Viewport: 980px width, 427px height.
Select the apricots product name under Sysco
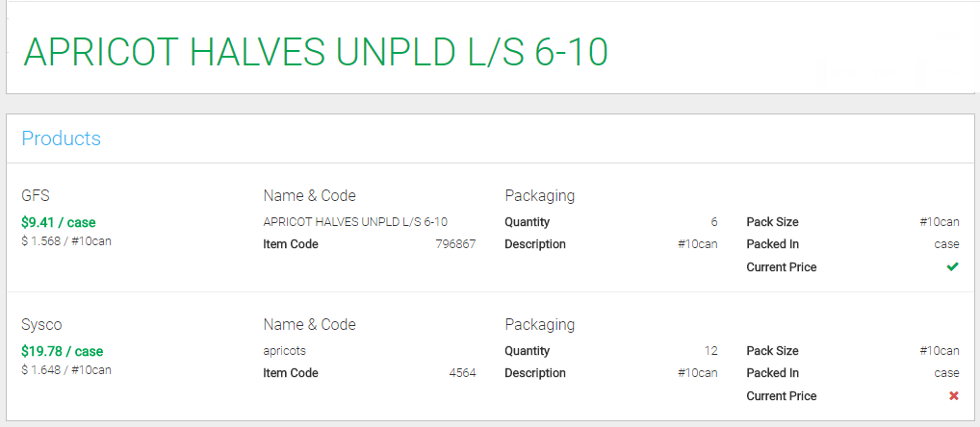pos(285,351)
